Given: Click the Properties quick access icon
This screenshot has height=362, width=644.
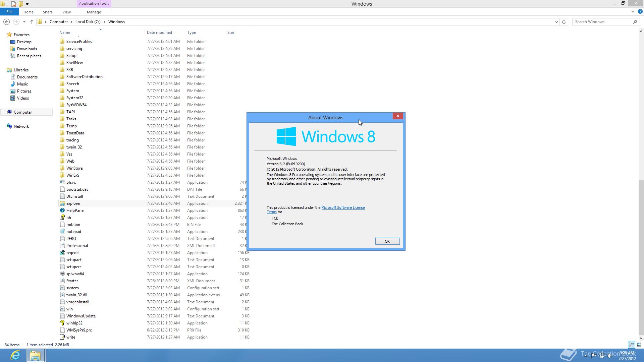Looking at the screenshot, I should point(13,4).
